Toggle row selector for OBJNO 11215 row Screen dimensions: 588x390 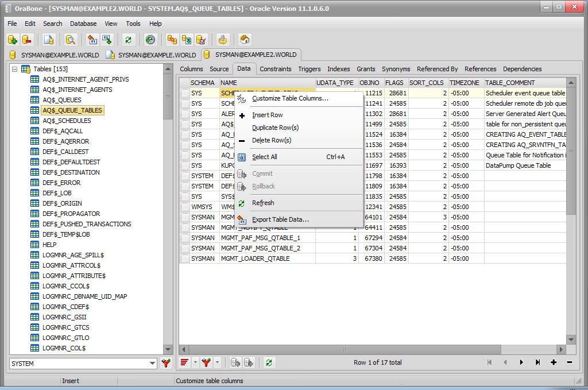[184, 94]
